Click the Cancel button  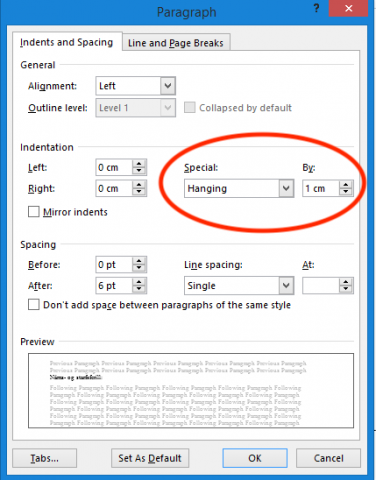click(328, 458)
